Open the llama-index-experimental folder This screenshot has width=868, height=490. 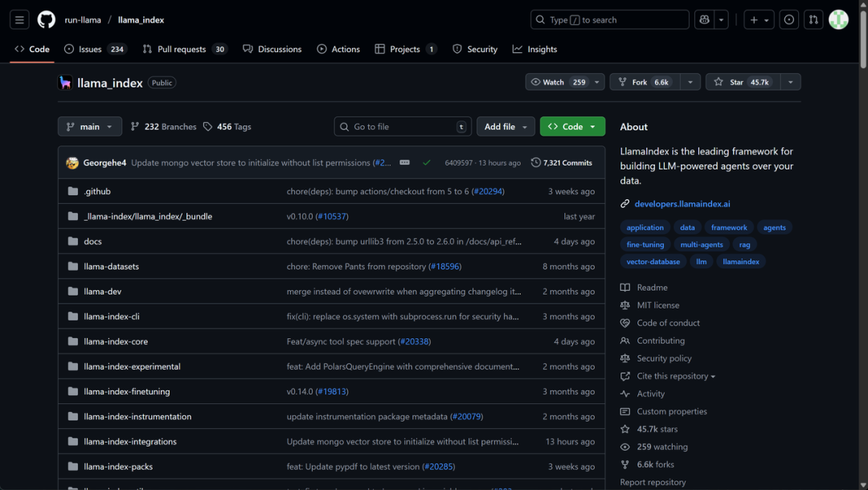(133, 366)
